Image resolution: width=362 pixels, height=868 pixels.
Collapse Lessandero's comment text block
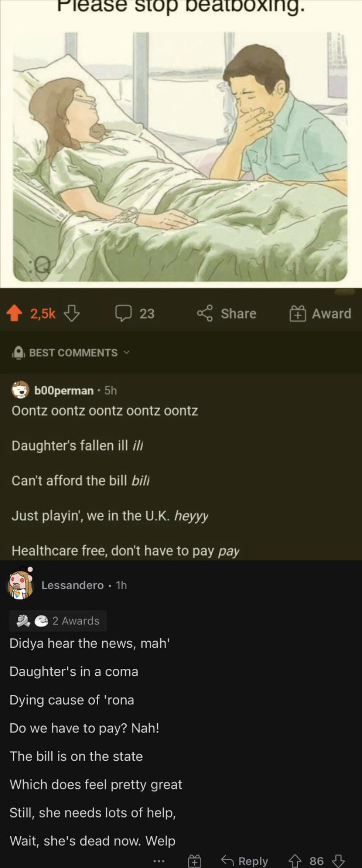pos(96,742)
